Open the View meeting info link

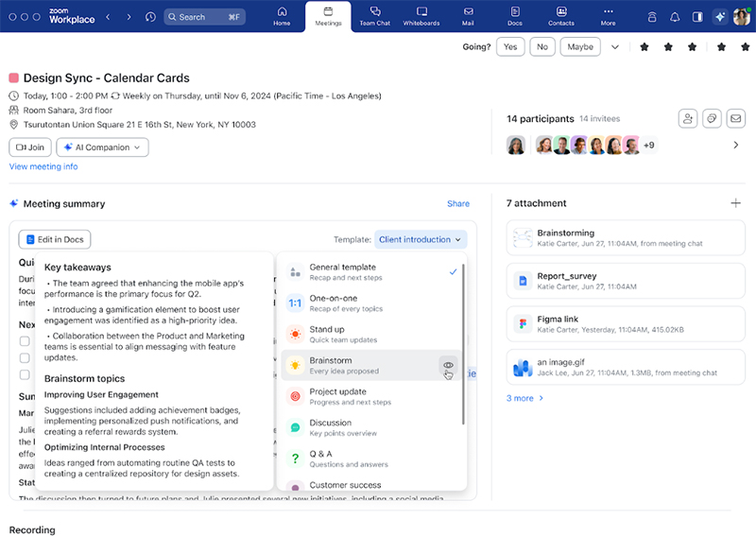pyautogui.click(x=43, y=167)
